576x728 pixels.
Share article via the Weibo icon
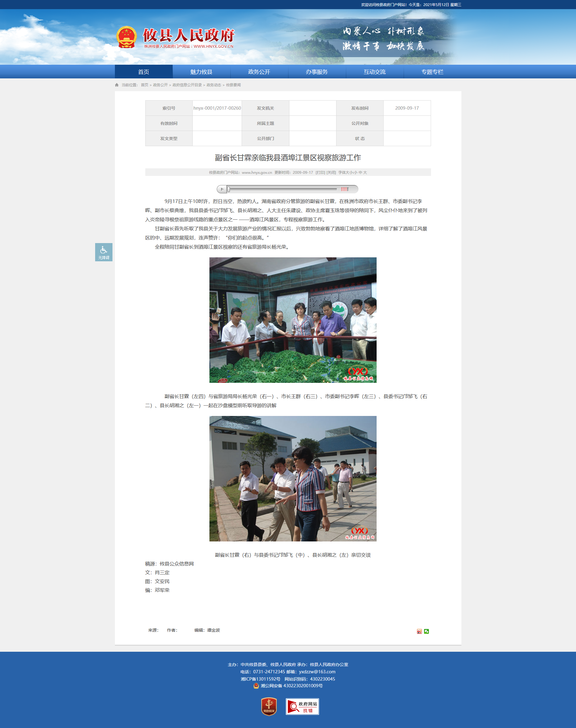[419, 631]
